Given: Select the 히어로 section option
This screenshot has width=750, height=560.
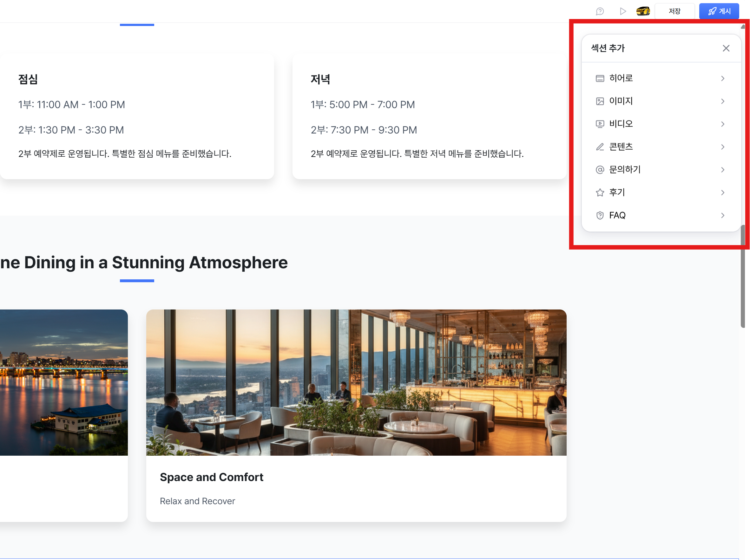Looking at the screenshot, I should point(661,78).
